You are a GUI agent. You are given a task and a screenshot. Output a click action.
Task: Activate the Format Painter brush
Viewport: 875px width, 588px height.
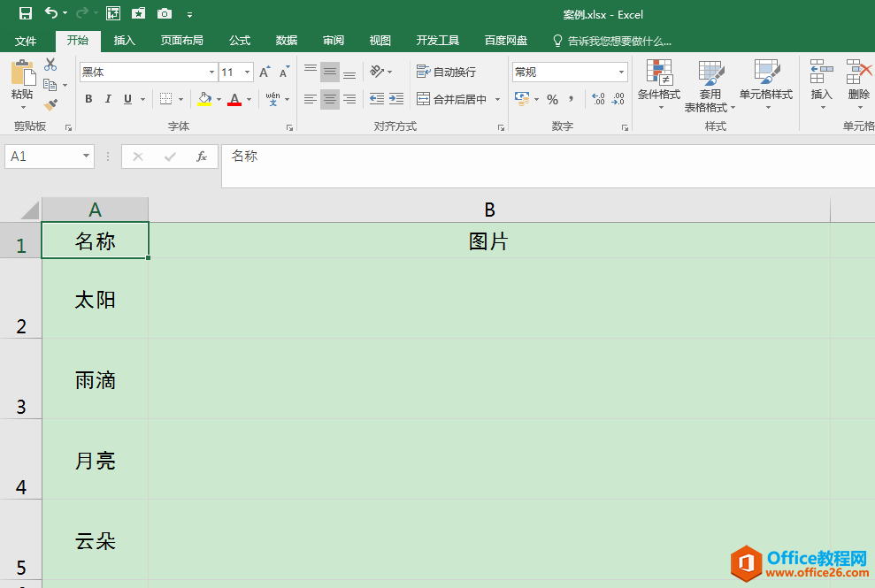click(x=50, y=104)
